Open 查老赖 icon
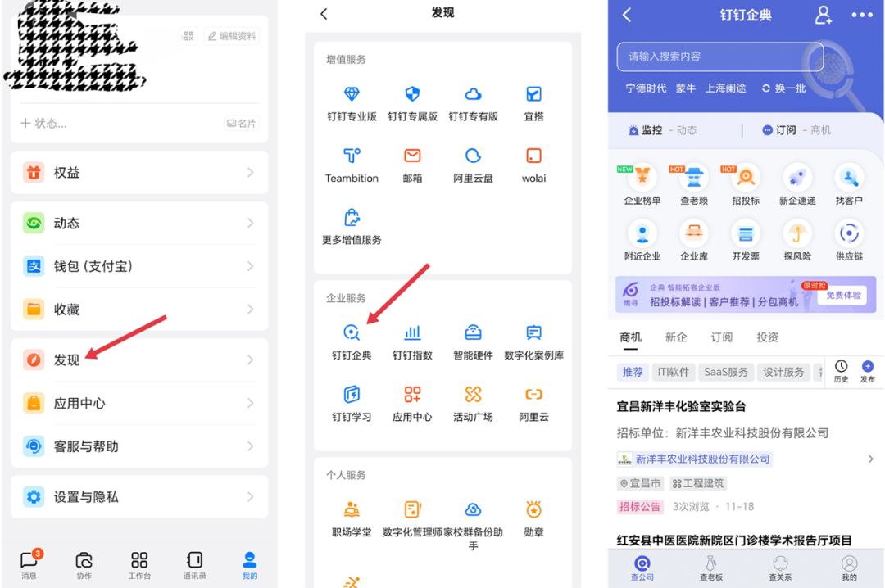Image resolution: width=885 pixels, height=588 pixels. pos(694,186)
